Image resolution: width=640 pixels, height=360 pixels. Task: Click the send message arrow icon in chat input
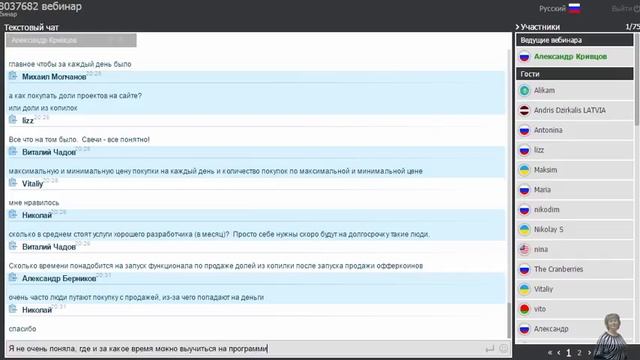tap(489, 349)
